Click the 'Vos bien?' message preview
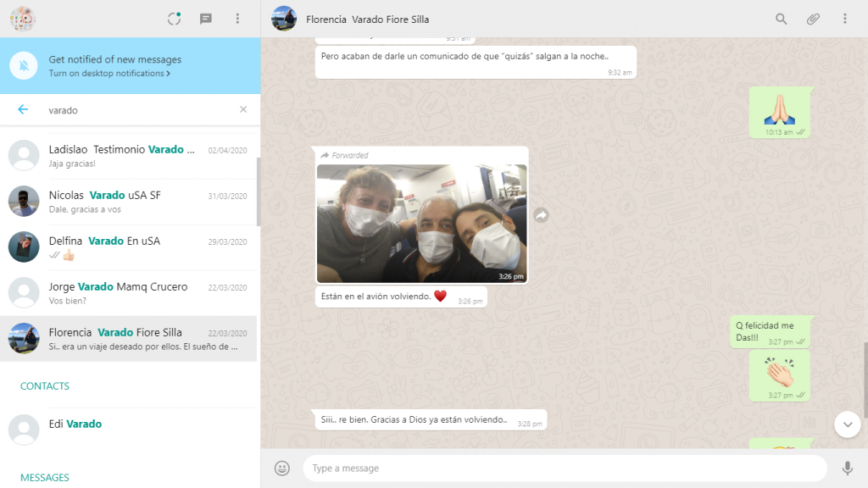The height and width of the screenshot is (488, 868). [68, 301]
